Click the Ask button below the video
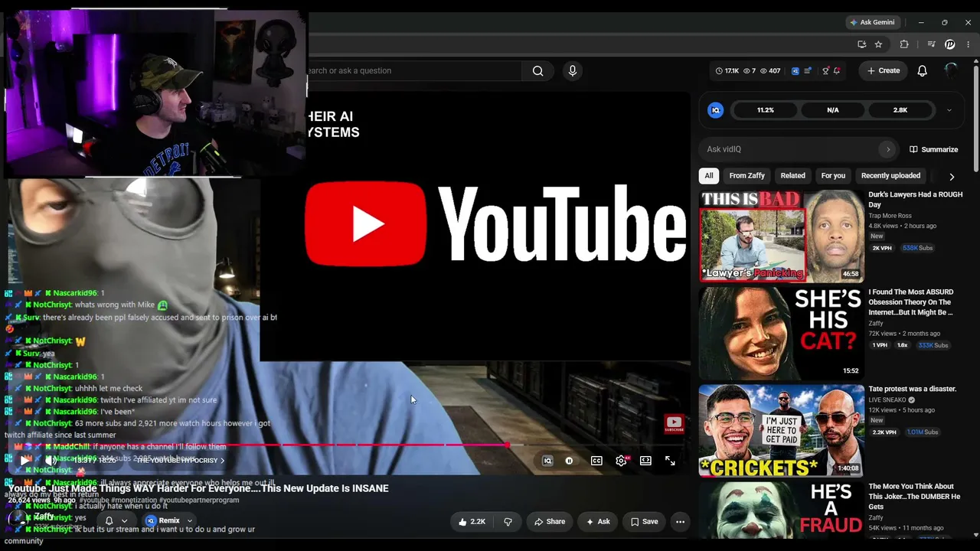The width and height of the screenshot is (980, 551). (x=598, y=522)
